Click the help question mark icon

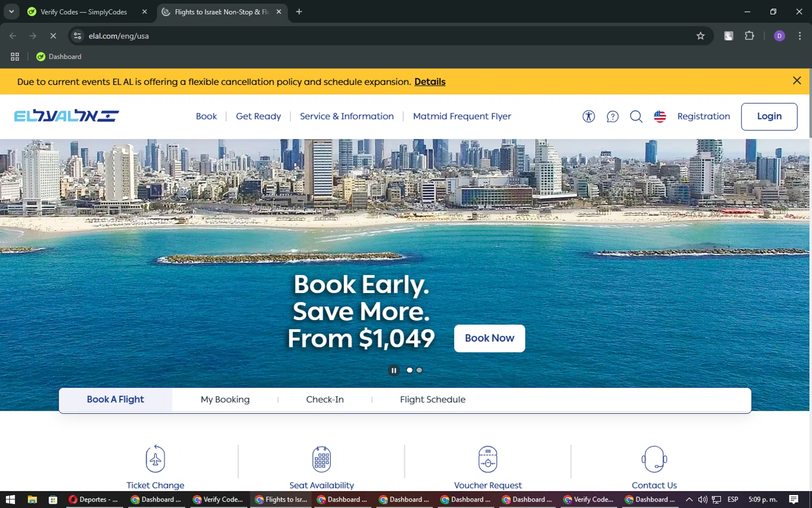[x=612, y=116]
